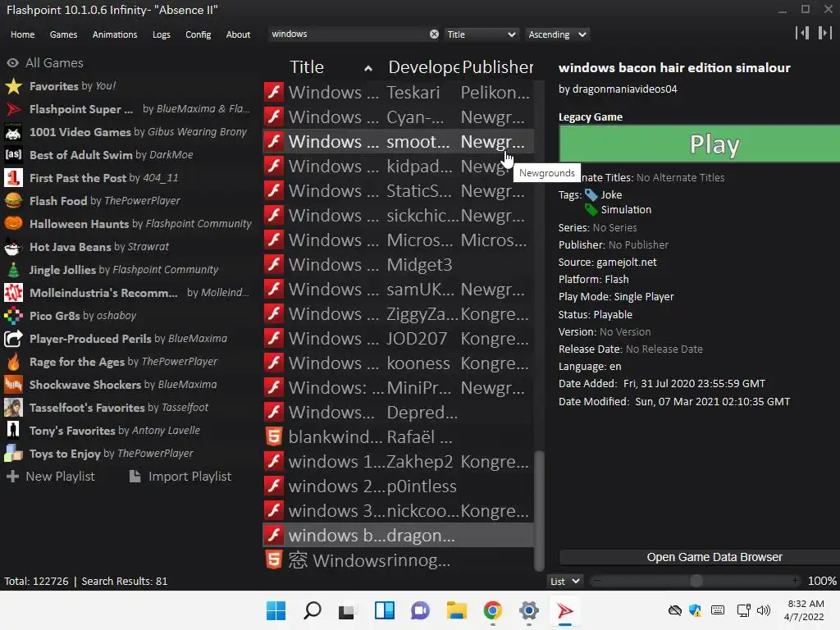840x630 pixels.
Task: Select the Windows row by JOD207
Action: [398, 339]
